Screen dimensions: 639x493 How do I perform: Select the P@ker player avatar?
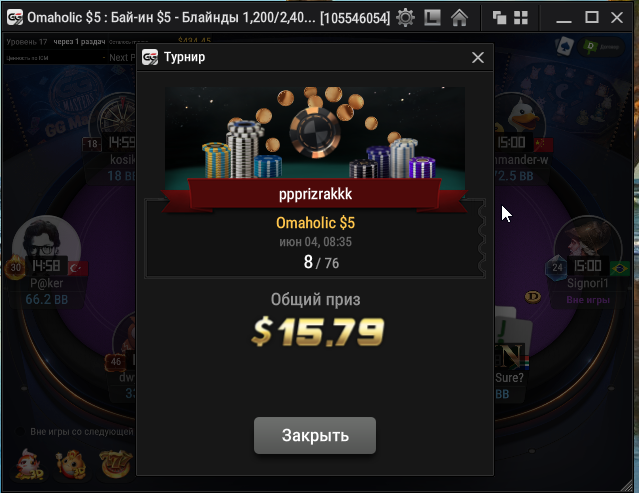pyautogui.click(x=46, y=242)
